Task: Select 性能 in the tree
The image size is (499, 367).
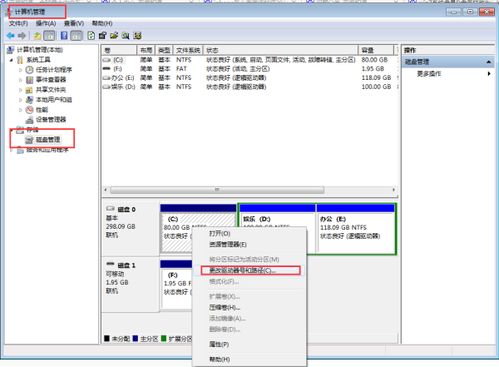Action: coord(42,110)
